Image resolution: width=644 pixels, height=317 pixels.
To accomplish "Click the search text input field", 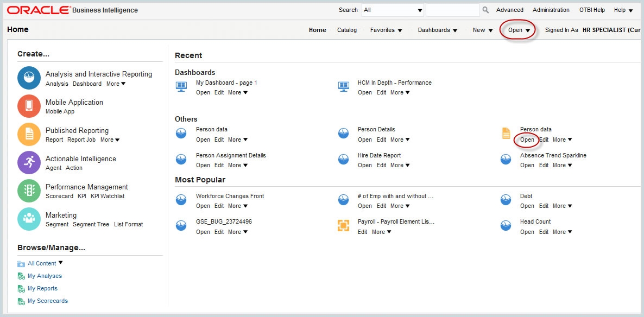I will tap(452, 10).
